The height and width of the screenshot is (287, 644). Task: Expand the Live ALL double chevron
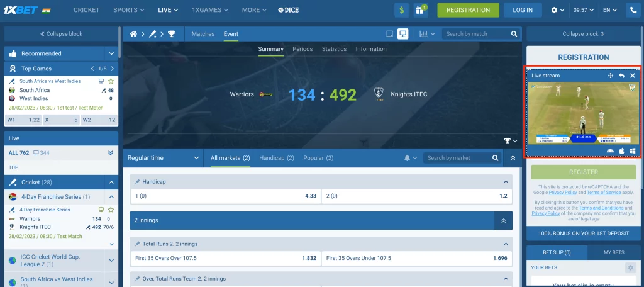[111, 153]
